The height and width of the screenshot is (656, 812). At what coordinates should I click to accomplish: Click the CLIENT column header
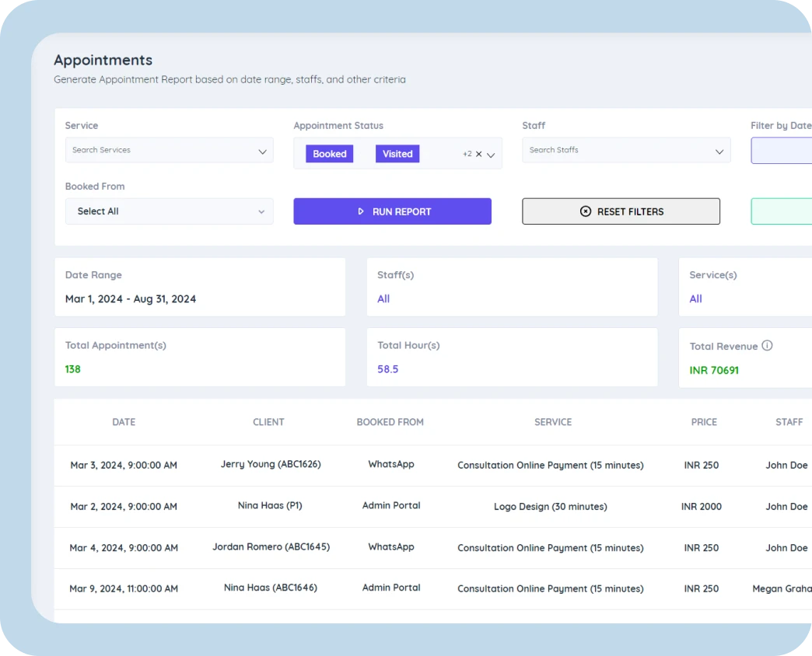[x=268, y=422]
